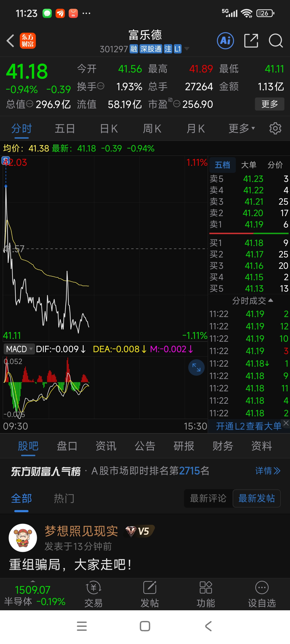This screenshot has height=644, width=290.
Task: Open the 公告 tab
Action: pyautogui.click(x=145, y=446)
